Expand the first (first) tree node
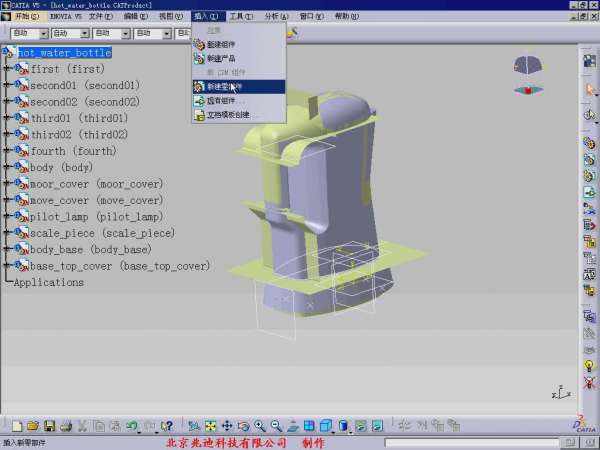The width and height of the screenshot is (600, 450). click(x=8, y=70)
